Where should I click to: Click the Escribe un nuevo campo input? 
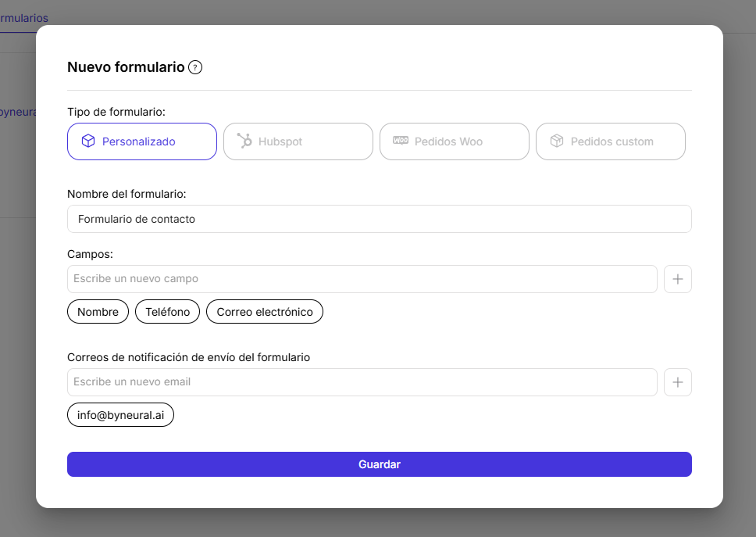click(x=362, y=278)
